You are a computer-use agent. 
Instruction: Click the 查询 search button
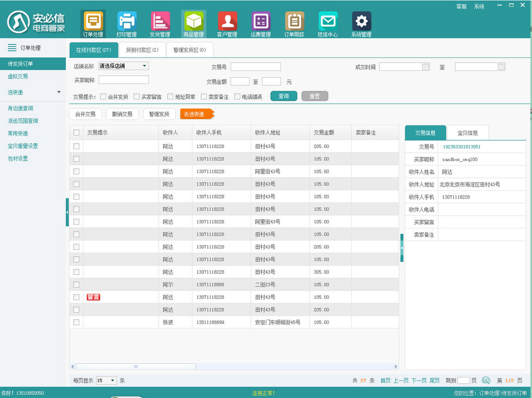(284, 96)
